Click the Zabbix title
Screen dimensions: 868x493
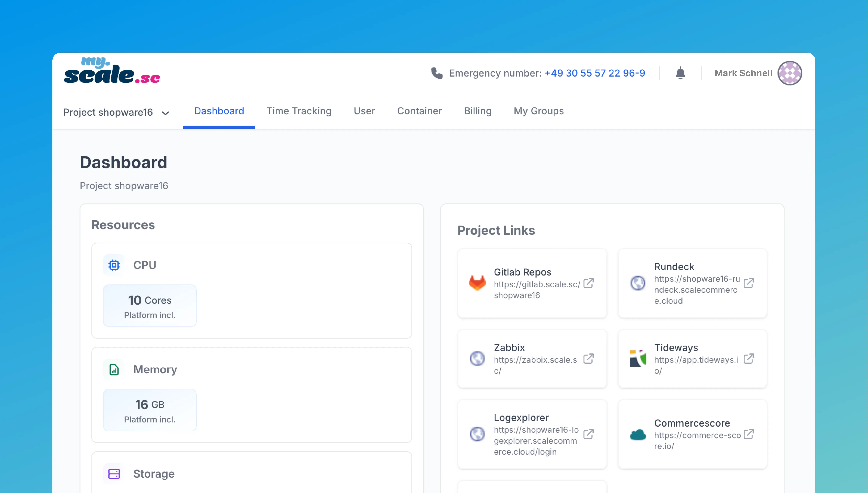click(509, 348)
